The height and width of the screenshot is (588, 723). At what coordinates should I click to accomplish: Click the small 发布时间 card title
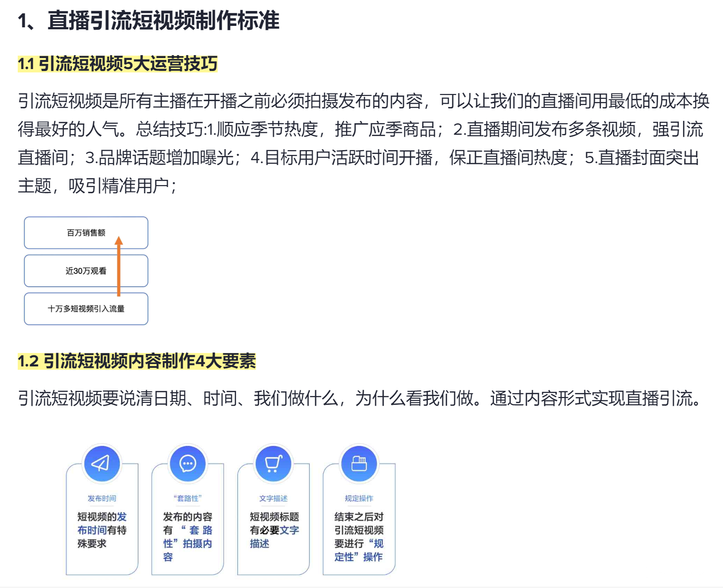[x=102, y=498]
